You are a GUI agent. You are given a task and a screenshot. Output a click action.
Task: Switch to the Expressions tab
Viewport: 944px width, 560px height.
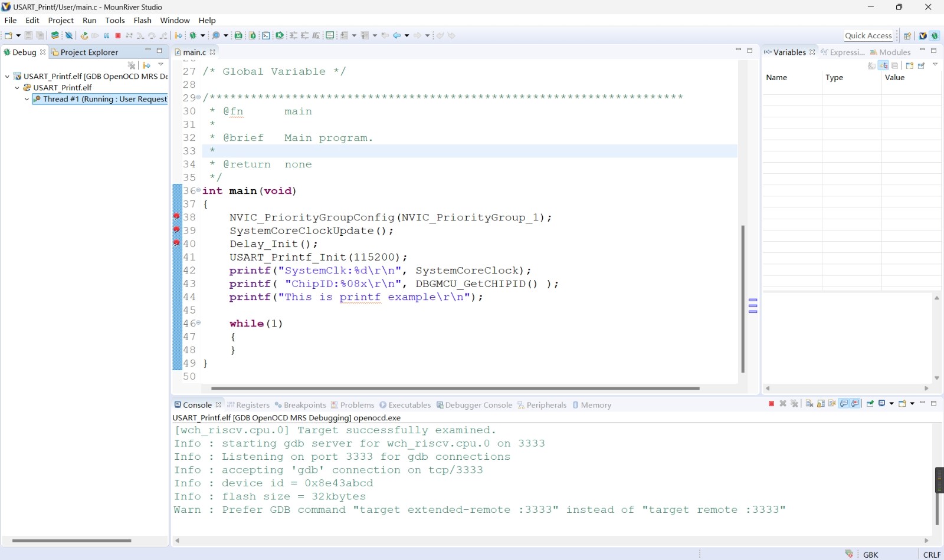click(x=843, y=52)
